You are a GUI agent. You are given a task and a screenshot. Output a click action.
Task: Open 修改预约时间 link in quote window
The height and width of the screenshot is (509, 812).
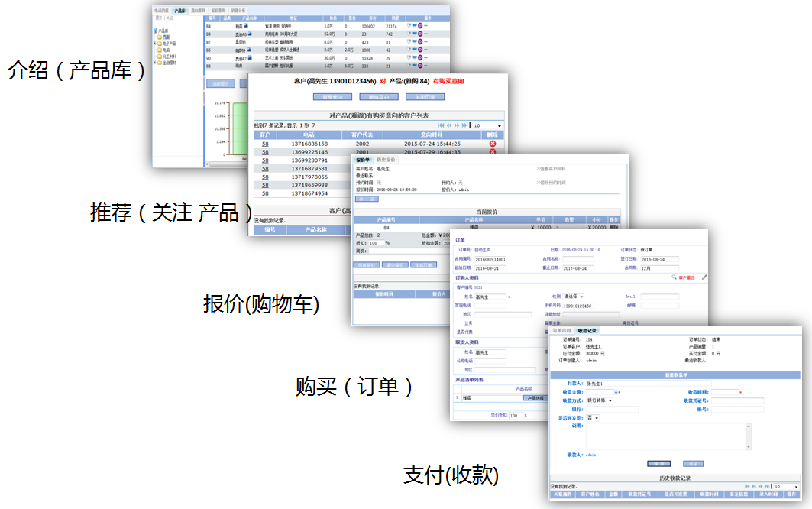click(x=551, y=183)
